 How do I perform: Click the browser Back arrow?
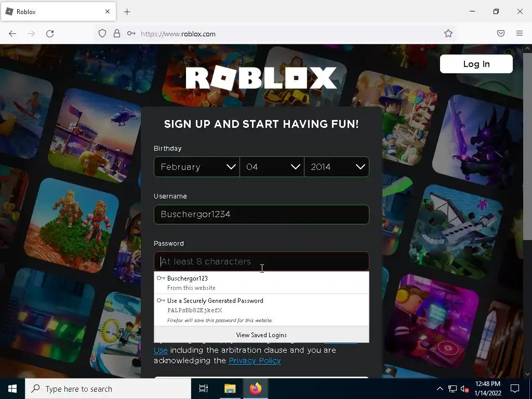pyautogui.click(x=12, y=34)
